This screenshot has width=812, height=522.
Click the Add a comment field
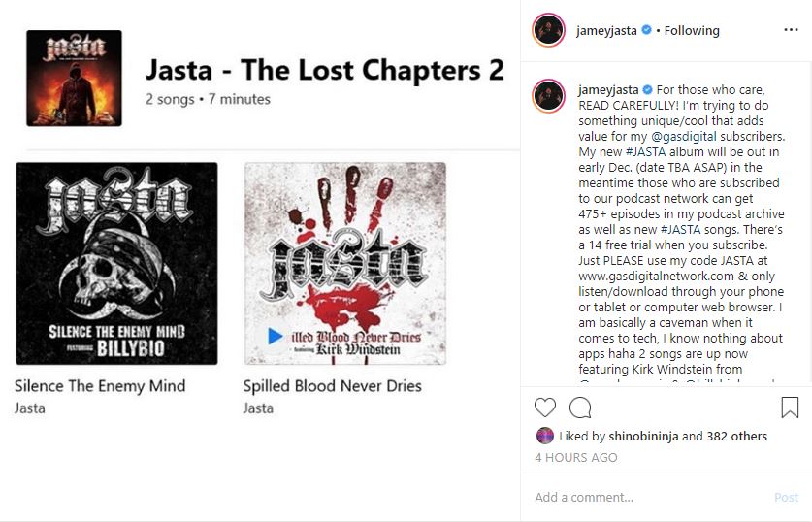pyautogui.click(x=650, y=497)
